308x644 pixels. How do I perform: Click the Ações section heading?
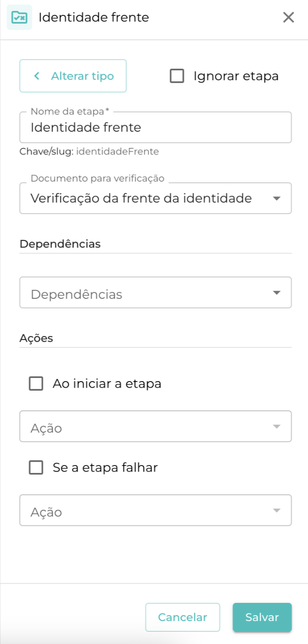click(36, 338)
